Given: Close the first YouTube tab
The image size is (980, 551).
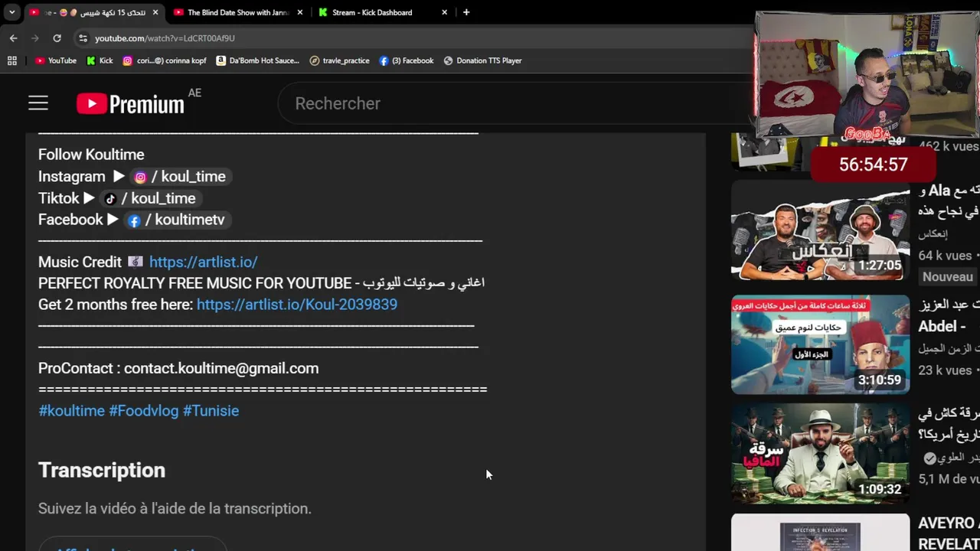Looking at the screenshot, I should (x=155, y=12).
